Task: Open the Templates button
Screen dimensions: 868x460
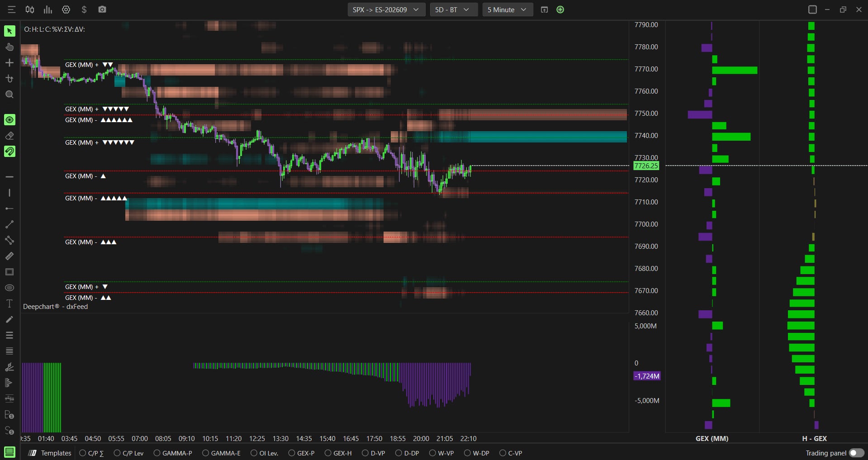Action: 50,453
